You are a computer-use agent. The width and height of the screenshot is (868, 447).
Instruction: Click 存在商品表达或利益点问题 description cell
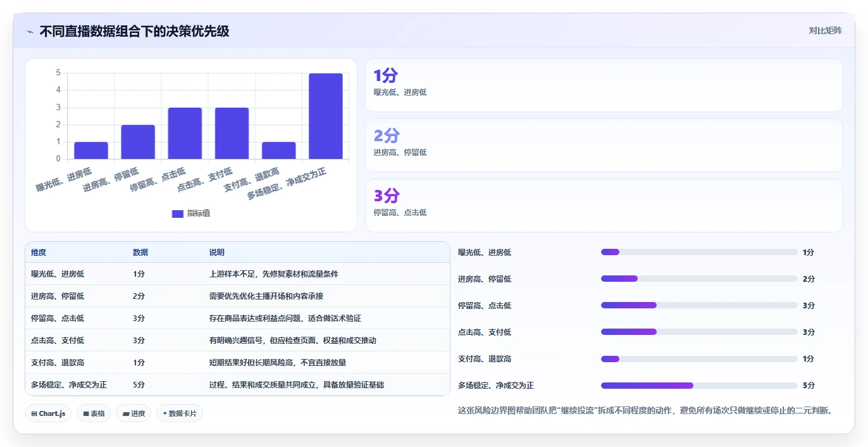point(285,318)
